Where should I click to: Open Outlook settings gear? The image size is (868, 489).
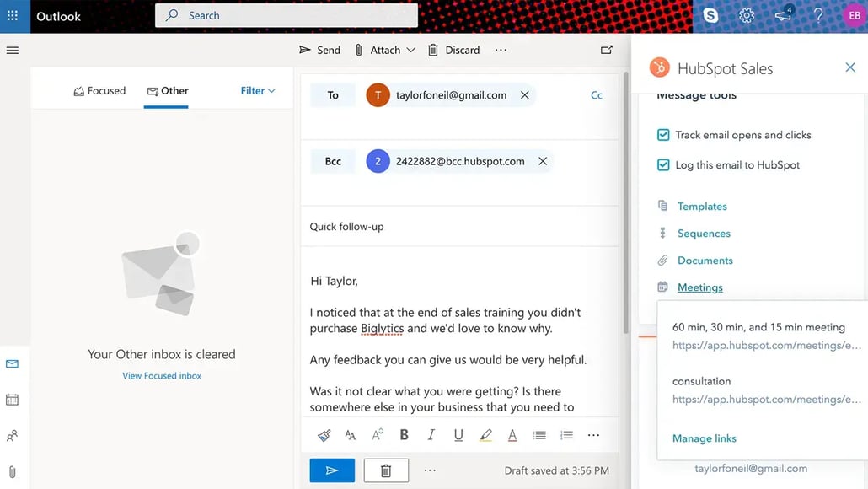click(x=746, y=15)
